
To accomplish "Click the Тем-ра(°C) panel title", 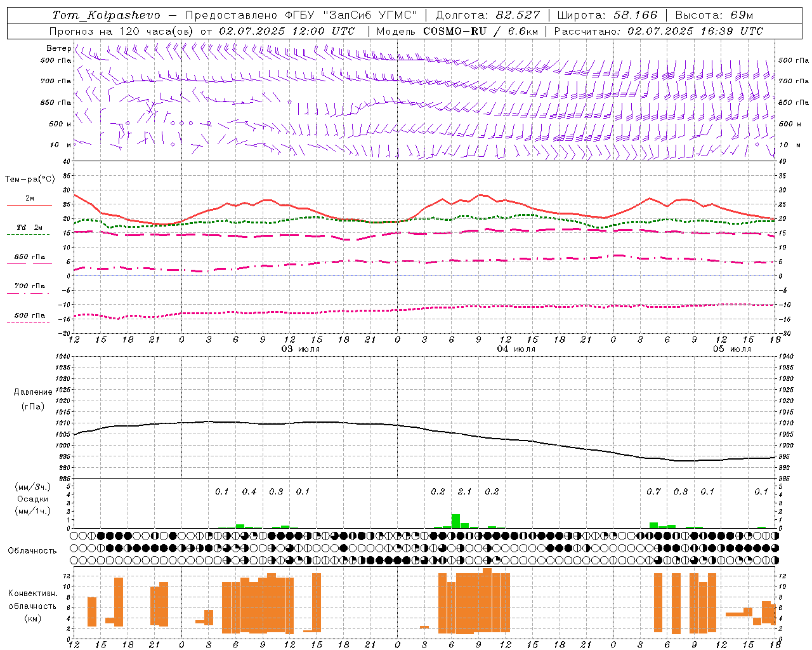I will pos(30,180).
